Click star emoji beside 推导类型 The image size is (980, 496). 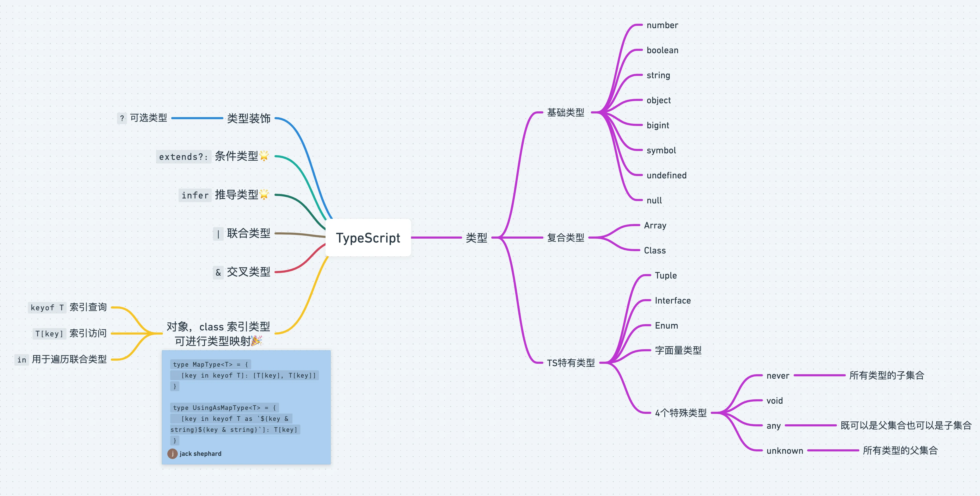click(x=264, y=195)
